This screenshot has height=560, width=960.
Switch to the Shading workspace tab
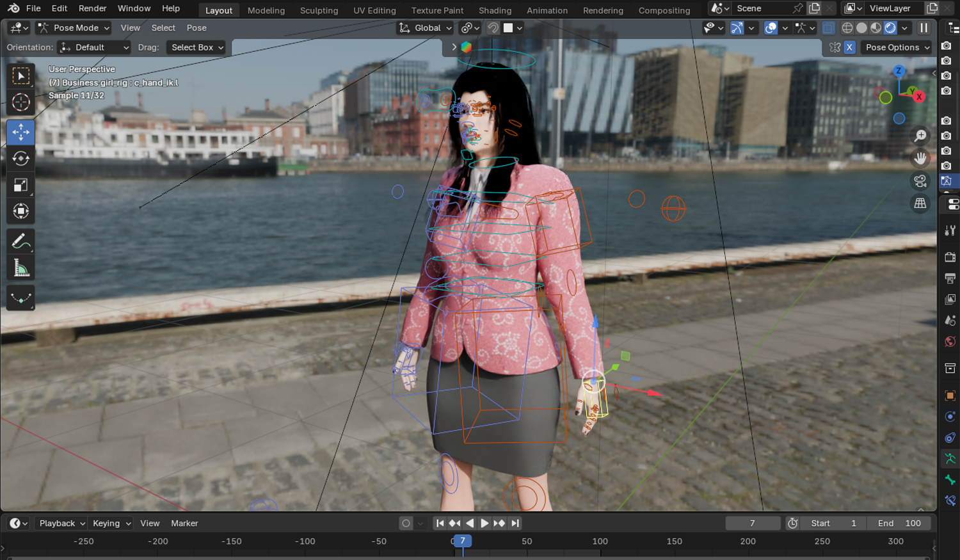coord(495,10)
